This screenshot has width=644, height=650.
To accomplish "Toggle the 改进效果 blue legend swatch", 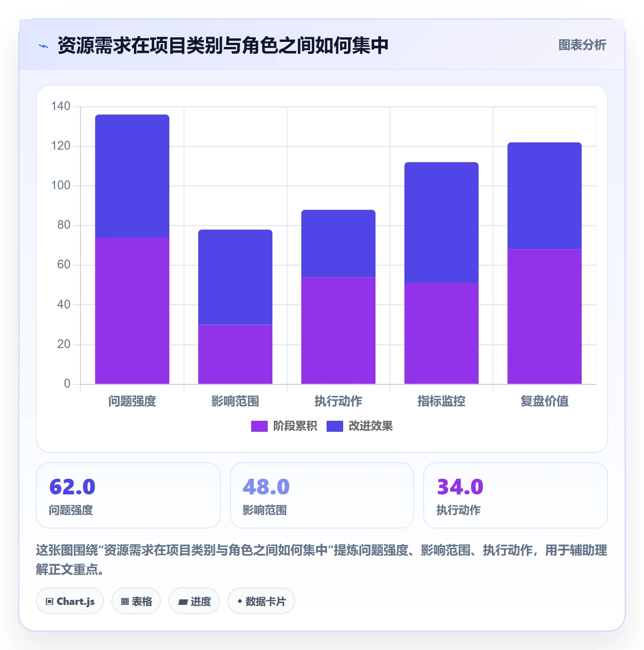I will tap(334, 426).
